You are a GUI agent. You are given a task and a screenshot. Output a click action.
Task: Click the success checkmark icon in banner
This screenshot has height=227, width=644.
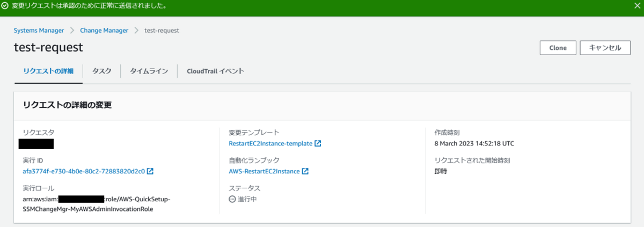click(x=5, y=7)
